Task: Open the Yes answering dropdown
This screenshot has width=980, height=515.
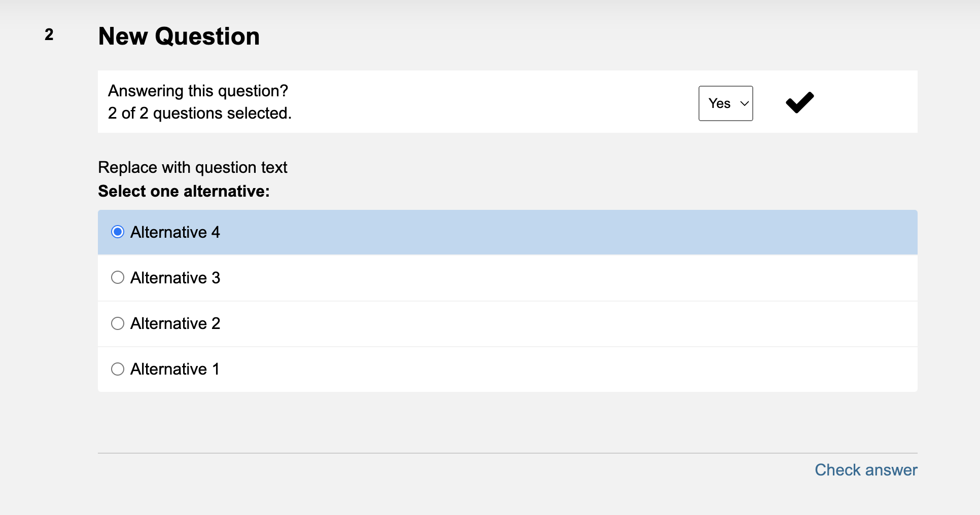Action: [x=725, y=103]
